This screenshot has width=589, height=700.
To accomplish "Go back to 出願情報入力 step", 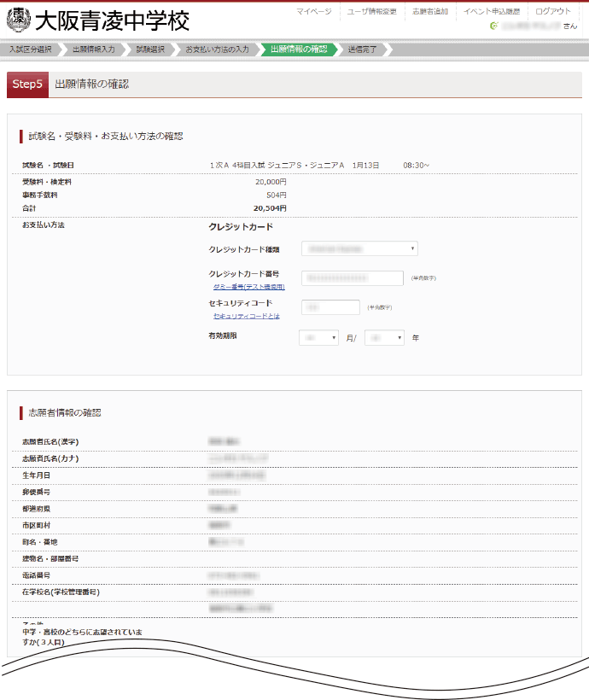I will (93, 50).
